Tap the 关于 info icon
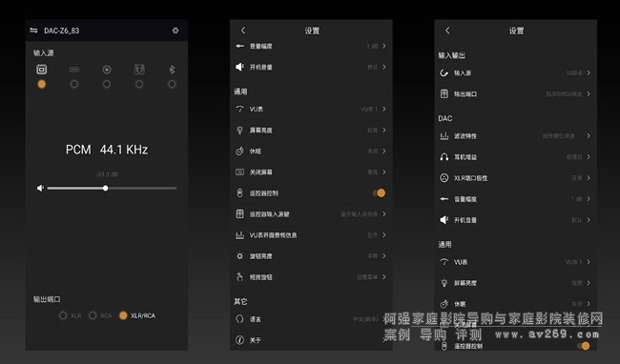Screen dimensions: 620x364 (239, 340)
